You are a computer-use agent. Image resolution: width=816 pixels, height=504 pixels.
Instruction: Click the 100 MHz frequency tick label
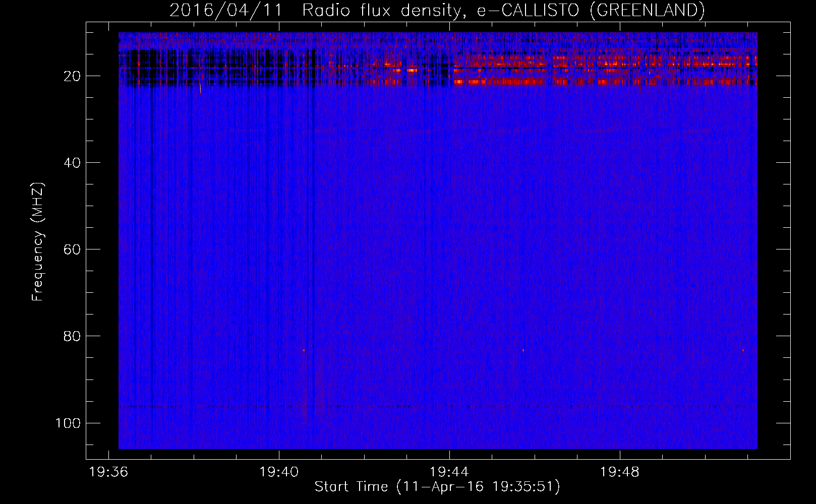[x=68, y=423]
